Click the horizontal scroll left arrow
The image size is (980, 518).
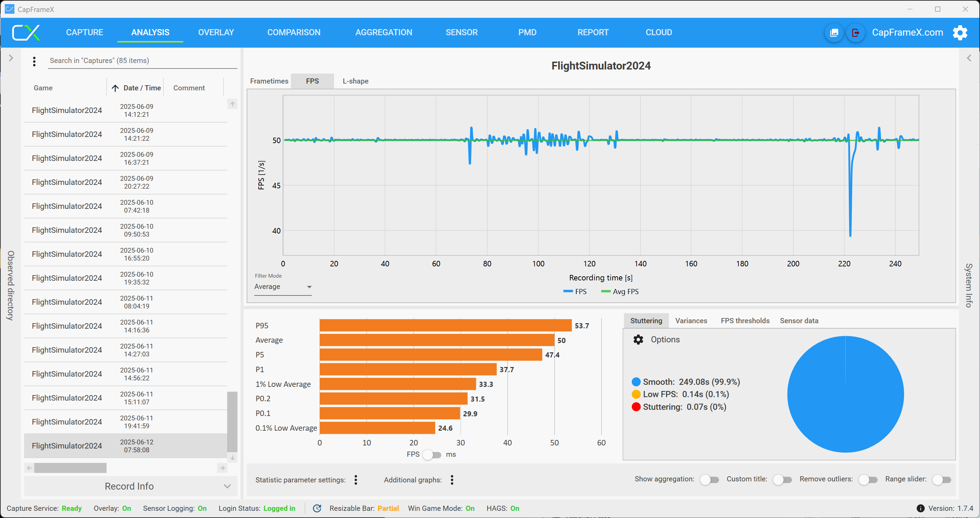coord(29,468)
